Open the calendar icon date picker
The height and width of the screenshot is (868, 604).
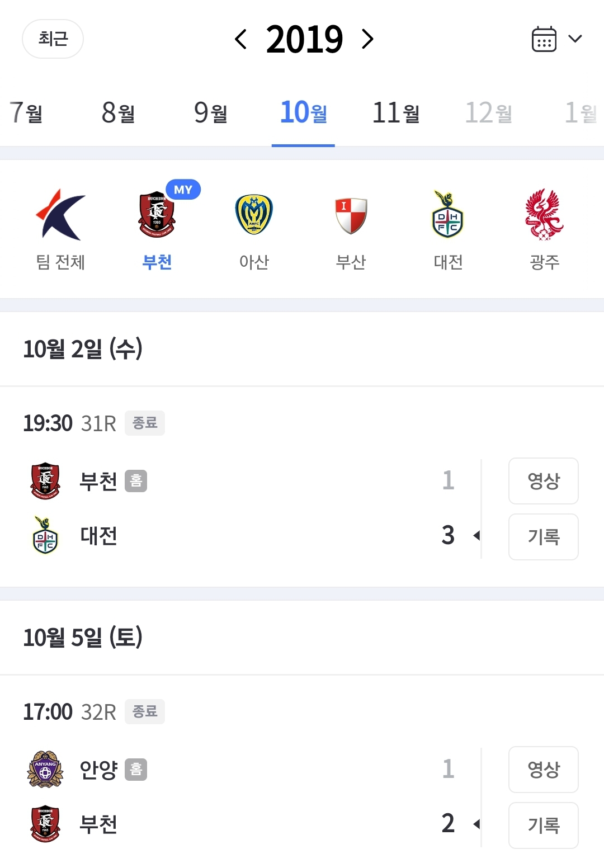(x=544, y=39)
